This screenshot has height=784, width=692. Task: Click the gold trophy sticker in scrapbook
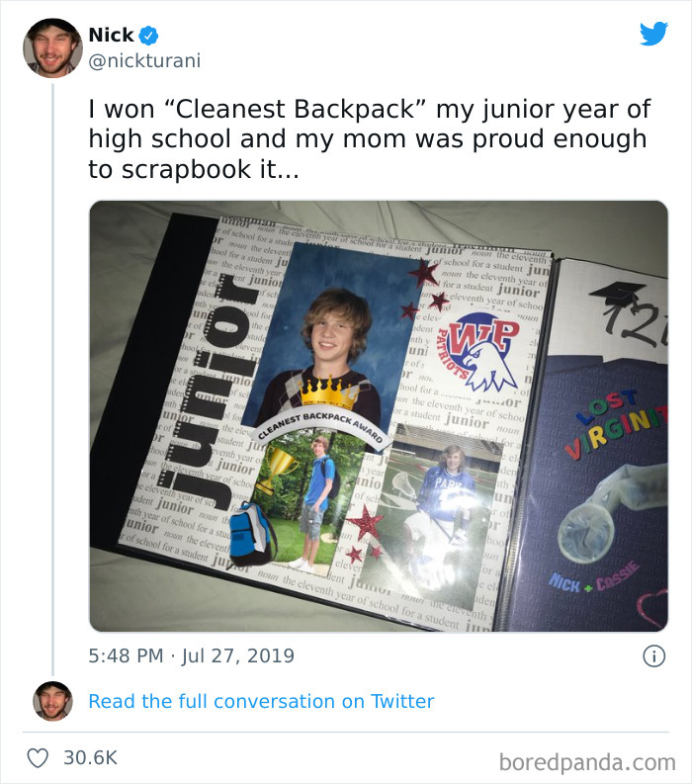283,470
